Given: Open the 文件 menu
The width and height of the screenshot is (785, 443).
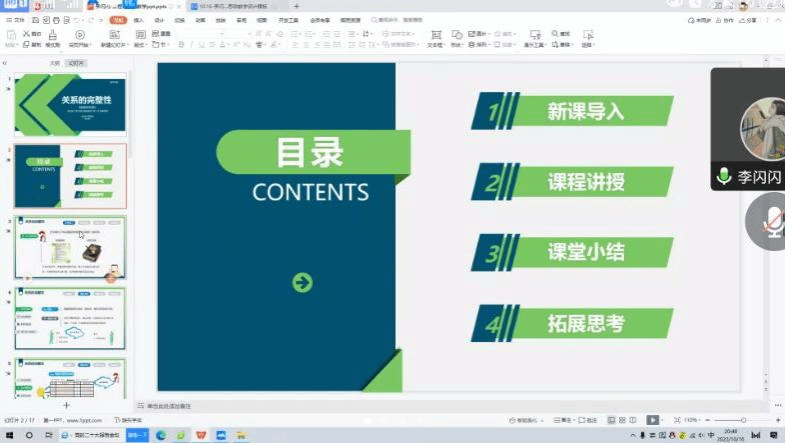Looking at the screenshot, I should coord(14,19).
